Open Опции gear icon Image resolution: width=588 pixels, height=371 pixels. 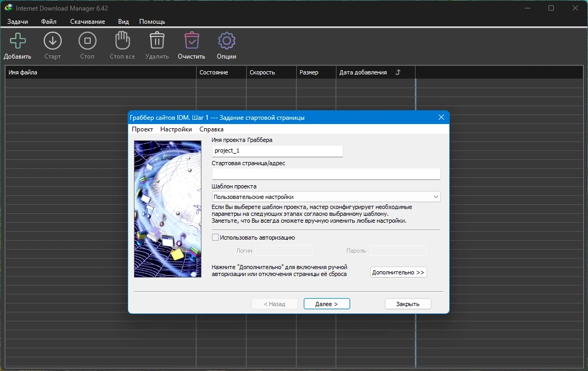click(227, 41)
